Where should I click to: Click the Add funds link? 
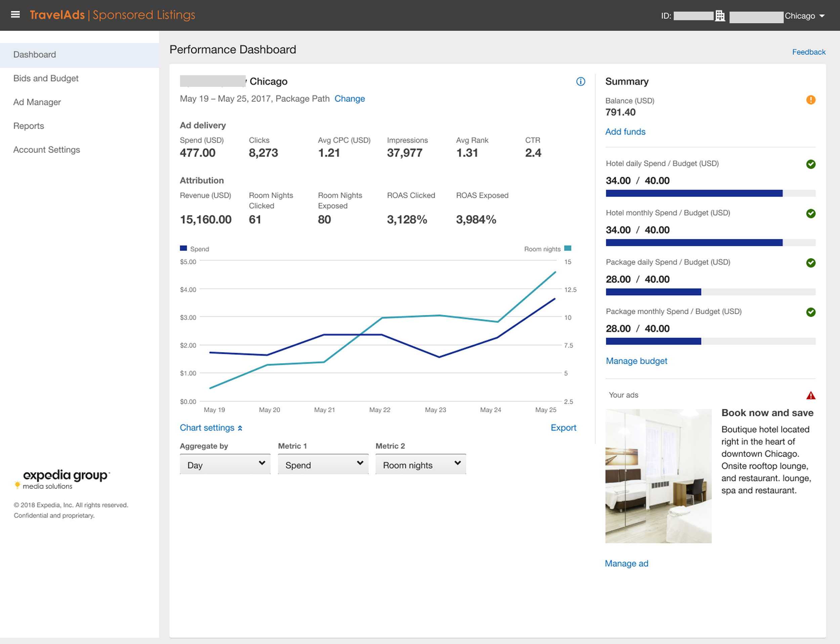pyautogui.click(x=625, y=131)
